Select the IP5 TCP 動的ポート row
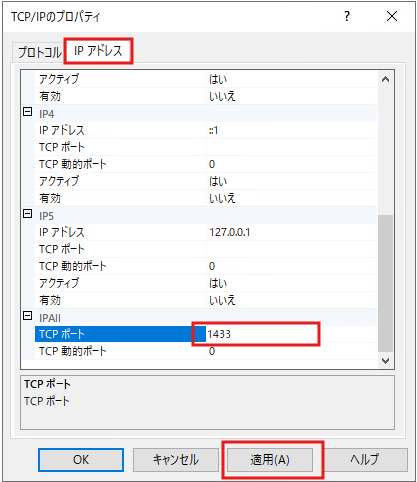 click(206, 266)
